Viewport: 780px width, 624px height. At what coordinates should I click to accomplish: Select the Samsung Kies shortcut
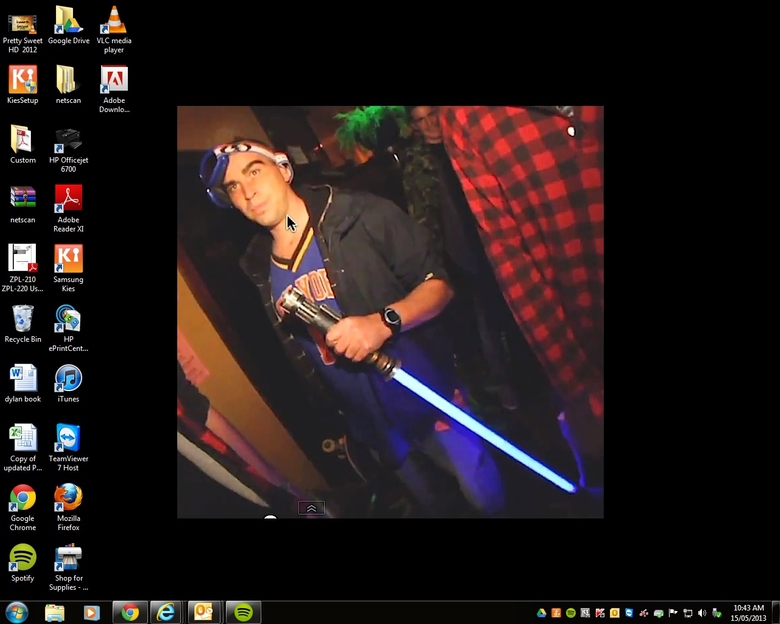[x=68, y=268]
